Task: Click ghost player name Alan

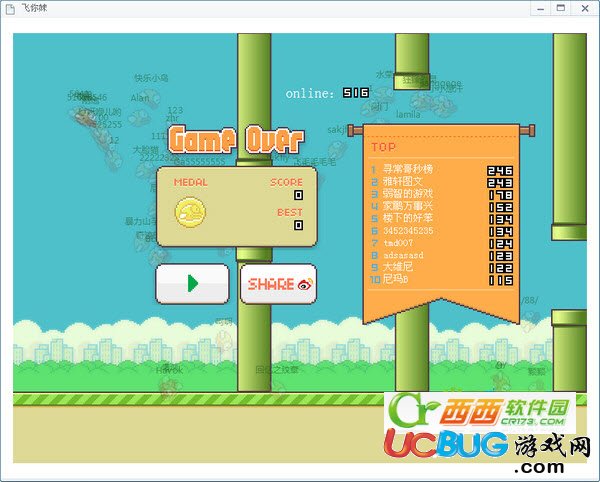Action: tap(140, 98)
